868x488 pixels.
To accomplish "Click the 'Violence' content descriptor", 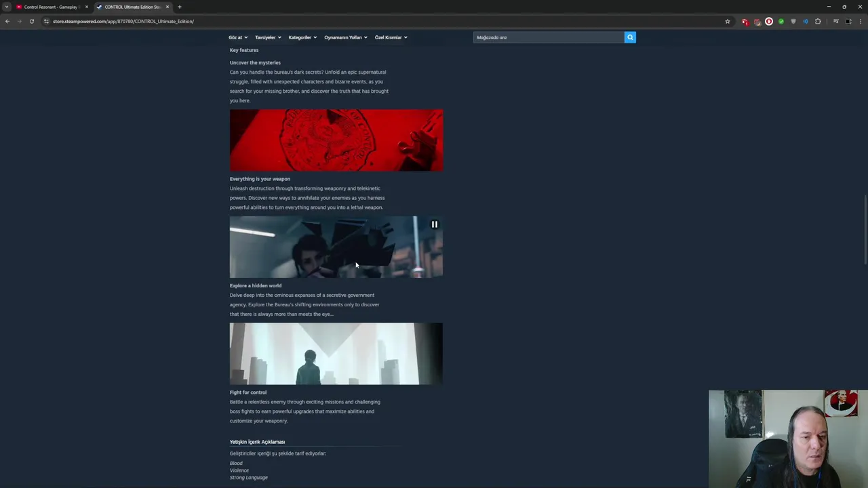I will coord(239,470).
